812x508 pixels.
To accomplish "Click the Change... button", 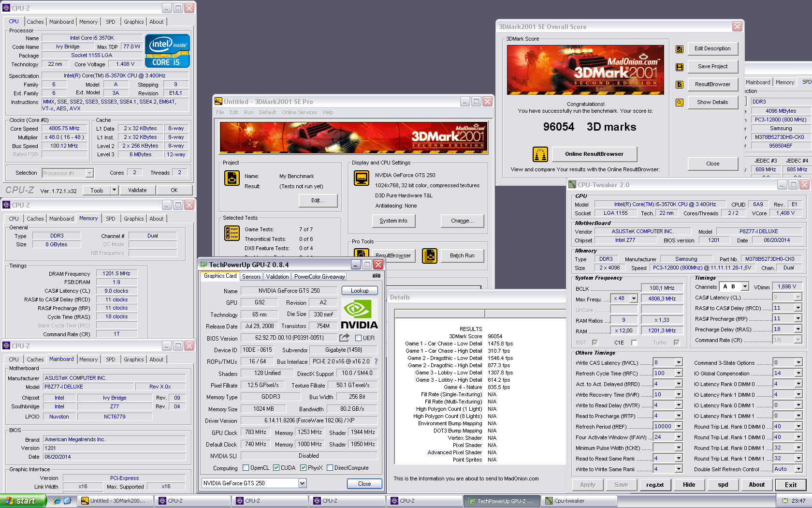I will [462, 221].
